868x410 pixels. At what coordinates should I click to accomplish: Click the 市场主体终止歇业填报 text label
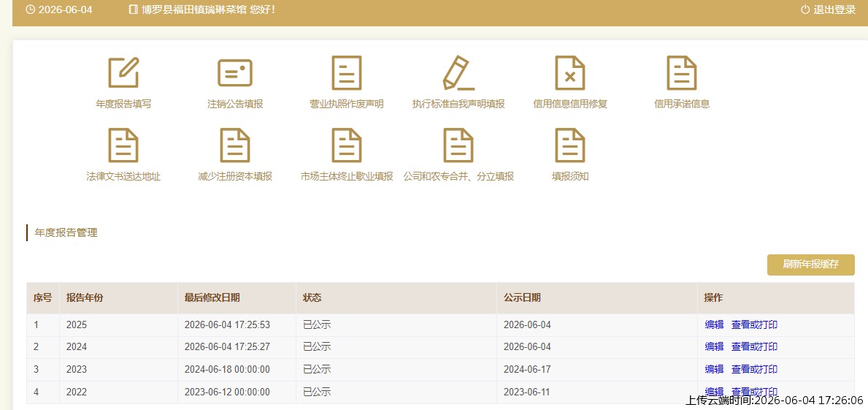click(347, 177)
